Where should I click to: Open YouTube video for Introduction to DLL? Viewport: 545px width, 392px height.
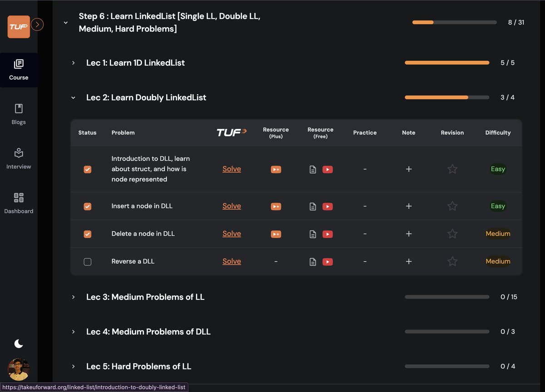(327, 169)
